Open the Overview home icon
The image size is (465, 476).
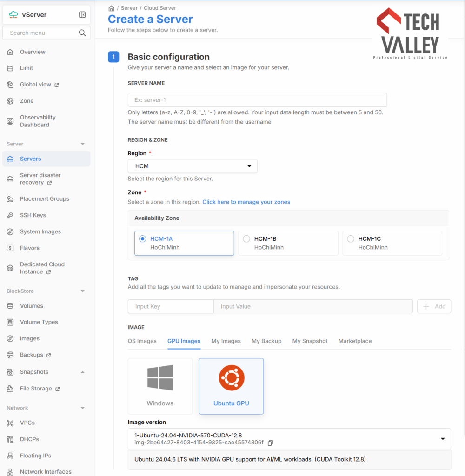10,52
